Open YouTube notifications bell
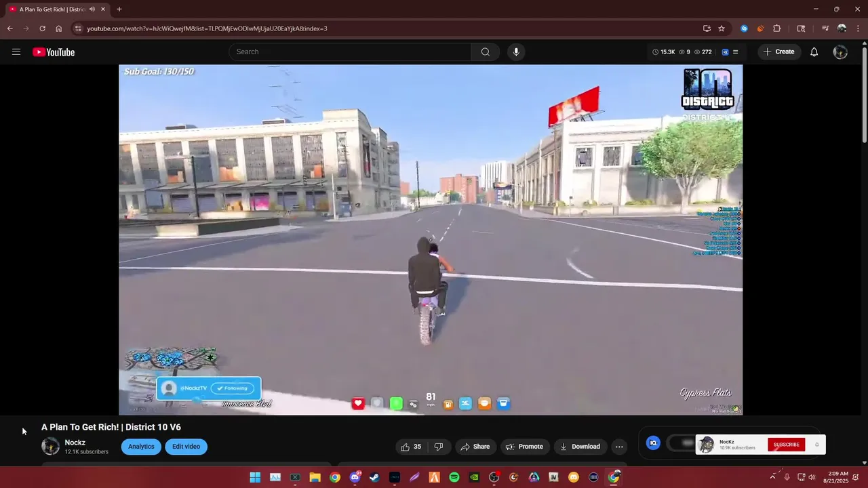Viewport: 868px width, 488px height. pyautogui.click(x=814, y=52)
